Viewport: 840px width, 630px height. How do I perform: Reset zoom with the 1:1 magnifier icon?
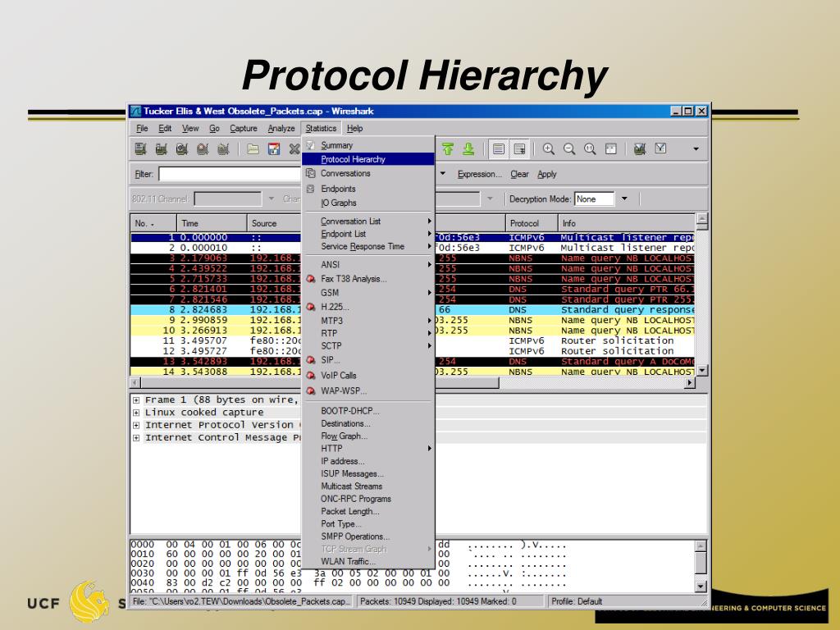click(x=590, y=149)
